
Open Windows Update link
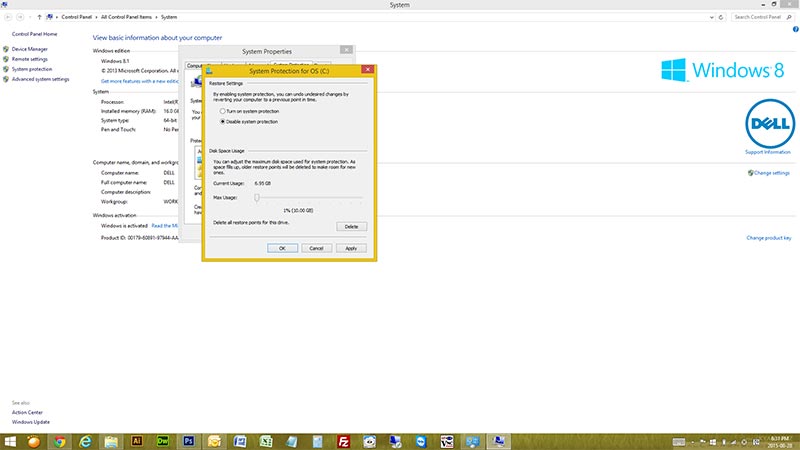pos(31,422)
